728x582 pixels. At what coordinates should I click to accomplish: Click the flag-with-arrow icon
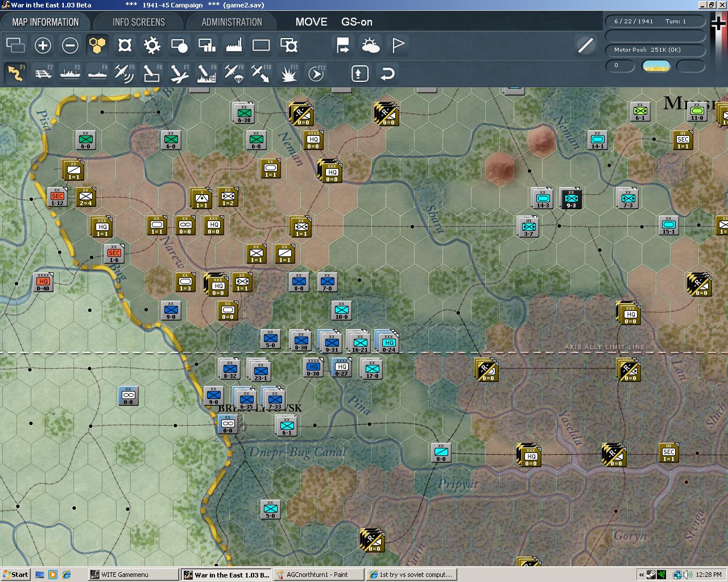click(343, 45)
